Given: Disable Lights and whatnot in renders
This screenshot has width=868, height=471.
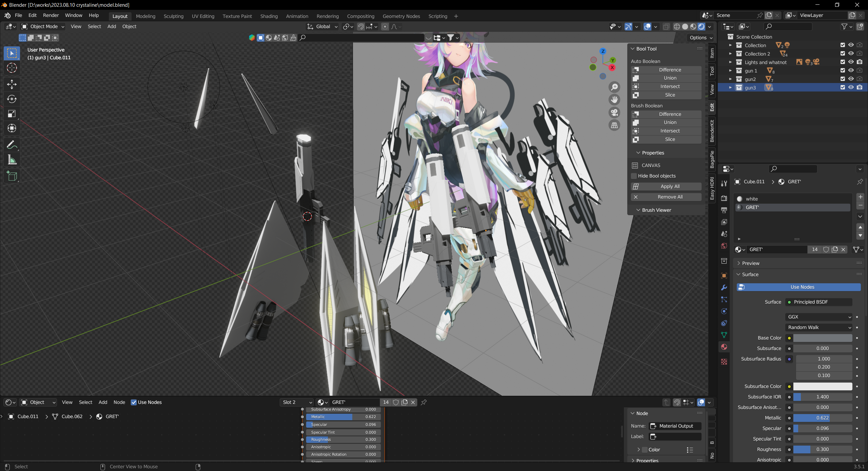Looking at the screenshot, I should tap(860, 62).
